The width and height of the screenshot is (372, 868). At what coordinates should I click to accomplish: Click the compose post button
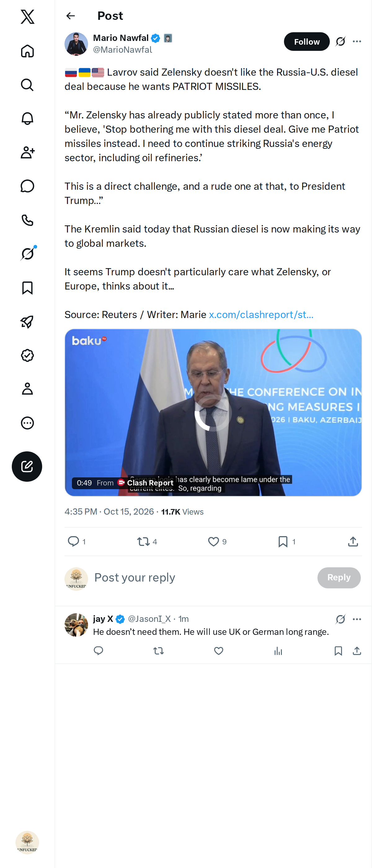pyautogui.click(x=27, y=466)
